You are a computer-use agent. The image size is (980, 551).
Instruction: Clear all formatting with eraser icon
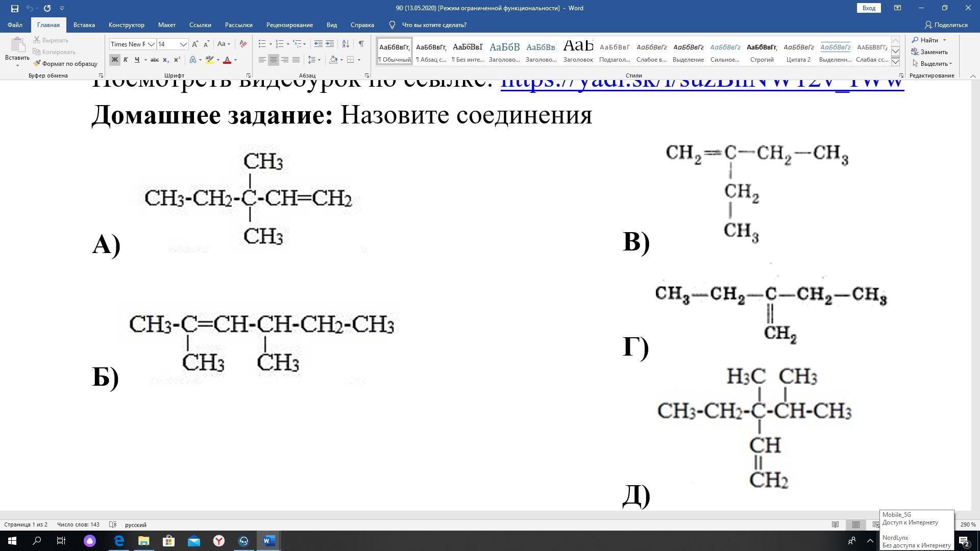coord(243,44)
